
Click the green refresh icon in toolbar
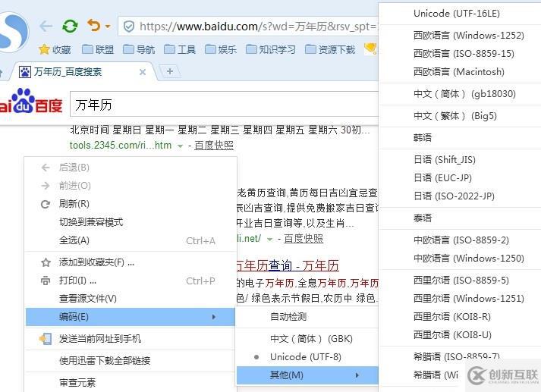[x=70, y=26]
